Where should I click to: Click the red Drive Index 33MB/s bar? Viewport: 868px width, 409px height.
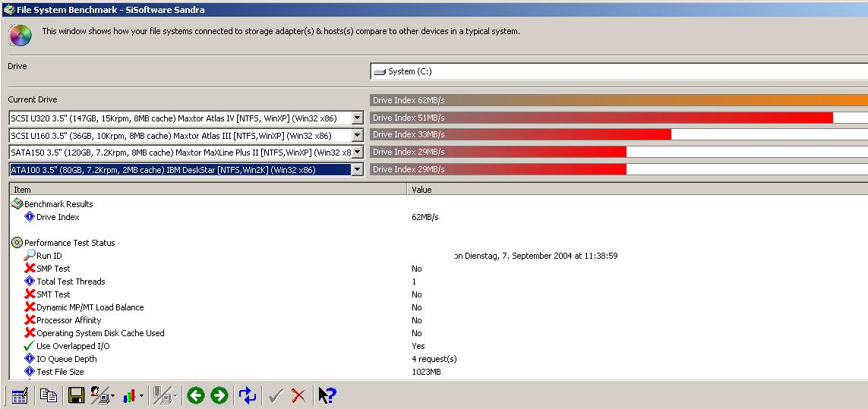520,134
